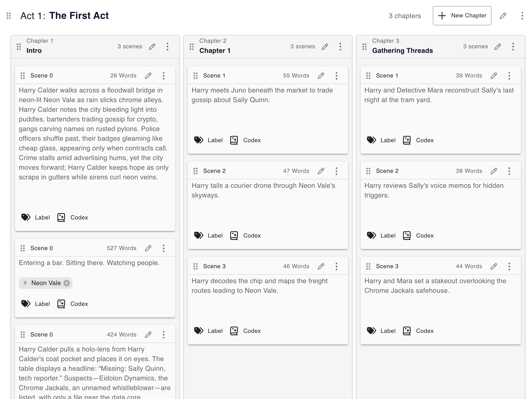Open options menu on Juno market Scene 1
This screenshot has width=532, height=399.
point(336,75)
